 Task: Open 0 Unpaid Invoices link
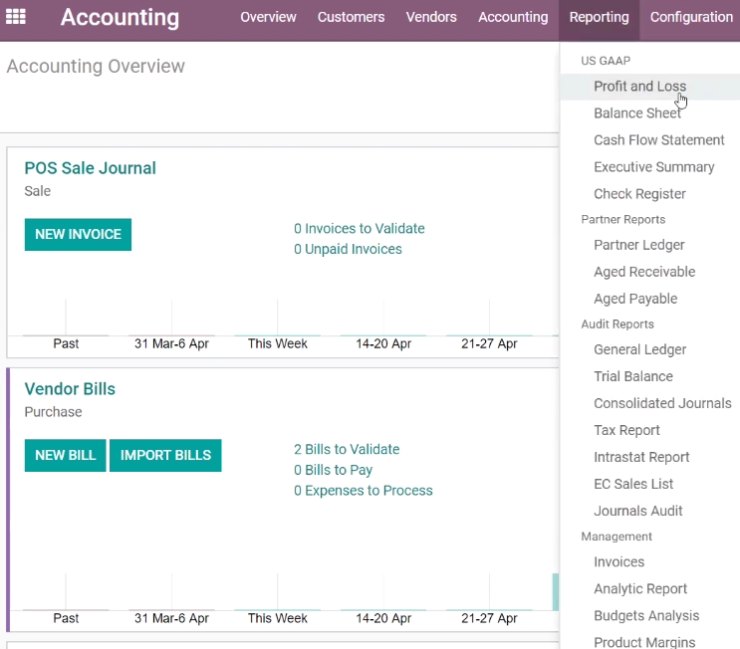click(348, 249)
